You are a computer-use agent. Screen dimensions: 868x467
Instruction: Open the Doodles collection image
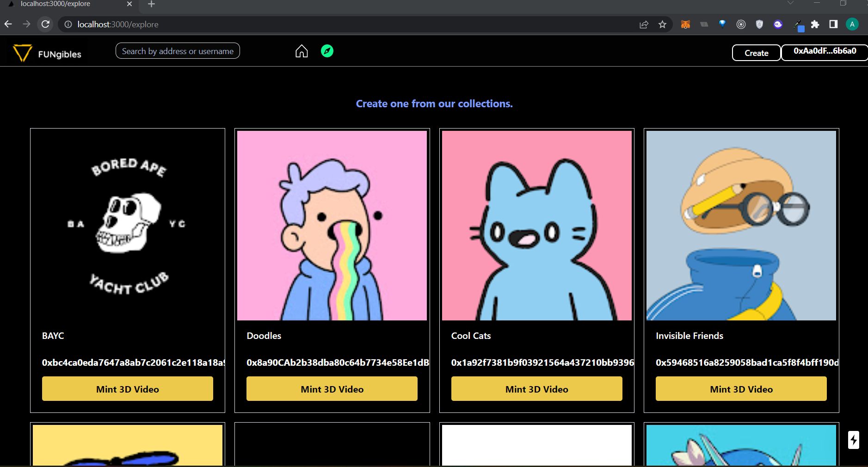pos(332,226)
